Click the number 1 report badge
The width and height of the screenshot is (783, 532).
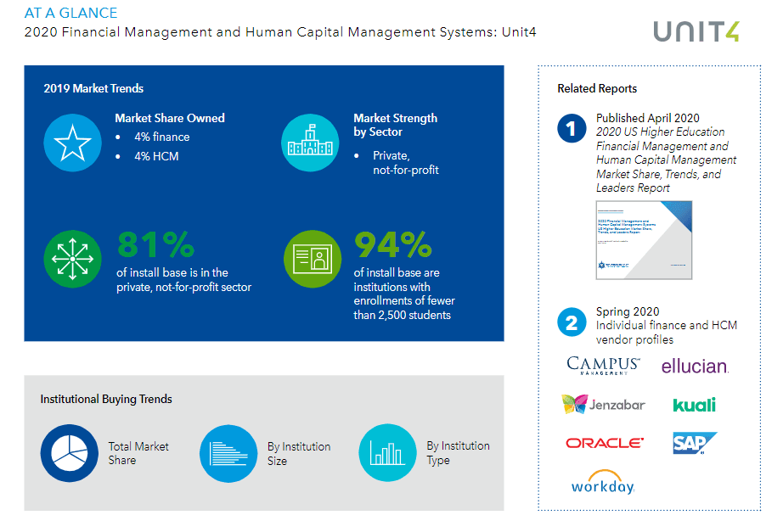click(572, 128)
